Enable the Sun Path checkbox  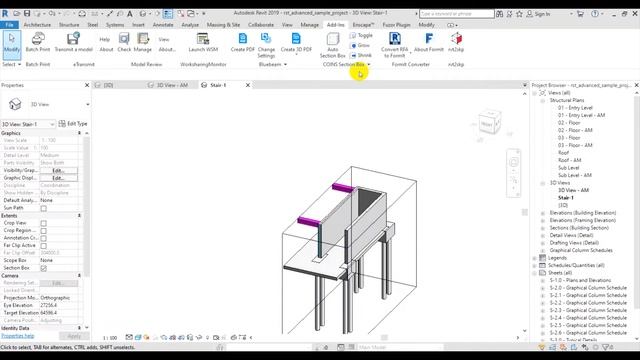(x=44, y=208)
